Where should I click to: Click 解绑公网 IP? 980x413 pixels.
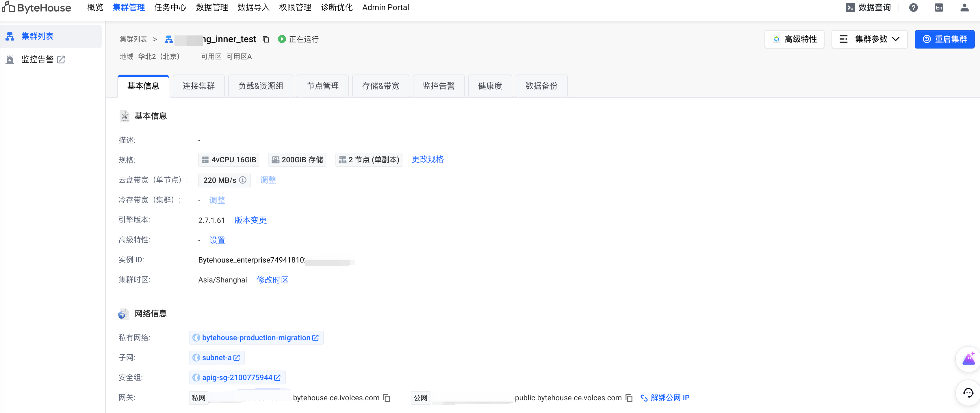[x=665, y=398]
